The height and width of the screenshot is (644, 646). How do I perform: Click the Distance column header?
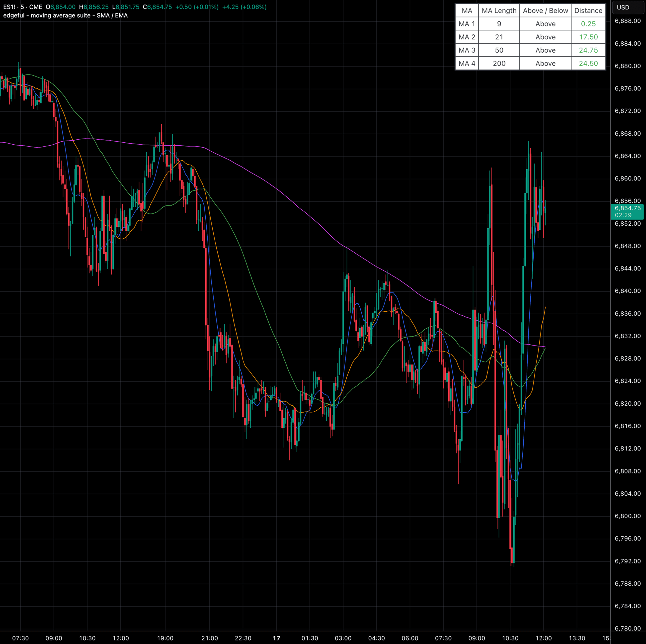click(x=588, y=10)
